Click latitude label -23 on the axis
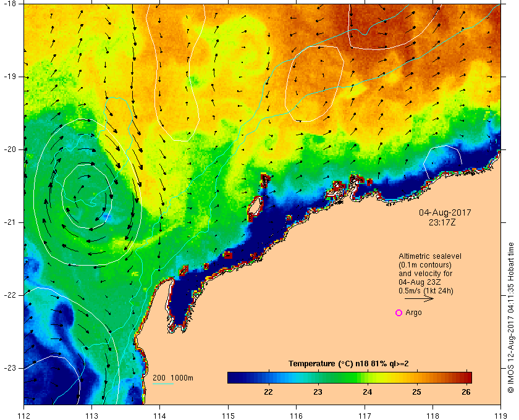Screen dimensions: 519x420 click(x=10, y=368)
